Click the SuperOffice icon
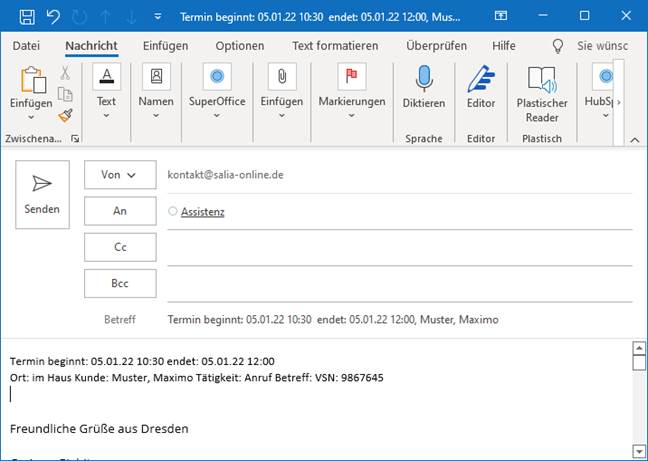The image size is (648, 461). tap(217, 76)
